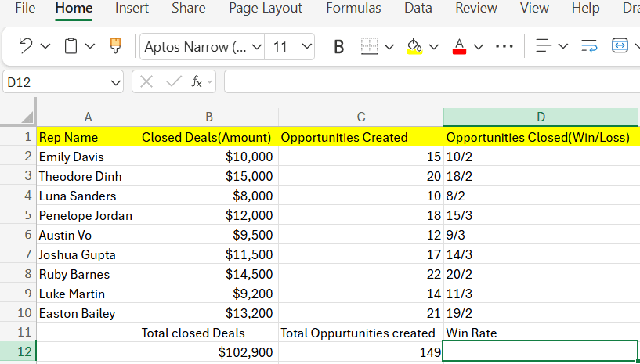Select the $14,500 amount cell
Viewport: 640px width, 364px height.
click(x=209, y=274)
